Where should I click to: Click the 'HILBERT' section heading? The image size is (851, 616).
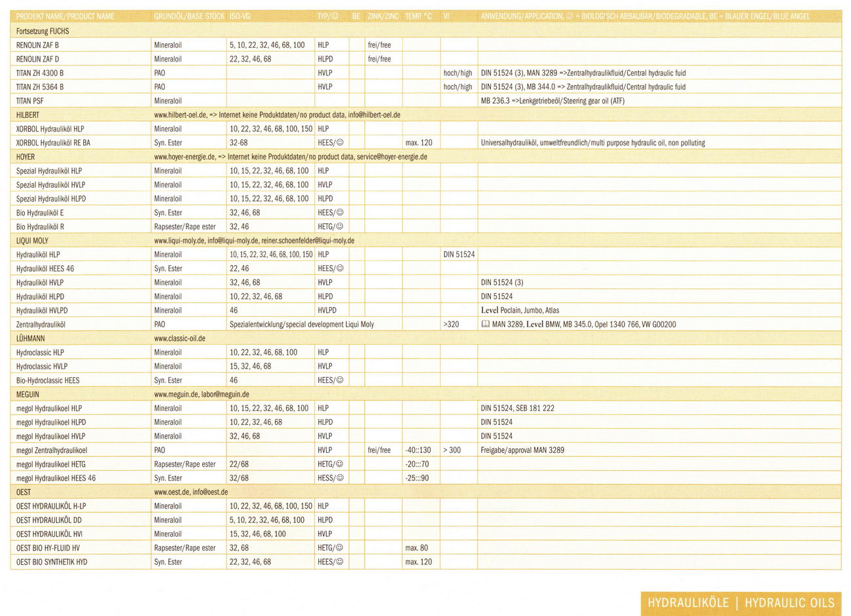[x=27, y=115]
